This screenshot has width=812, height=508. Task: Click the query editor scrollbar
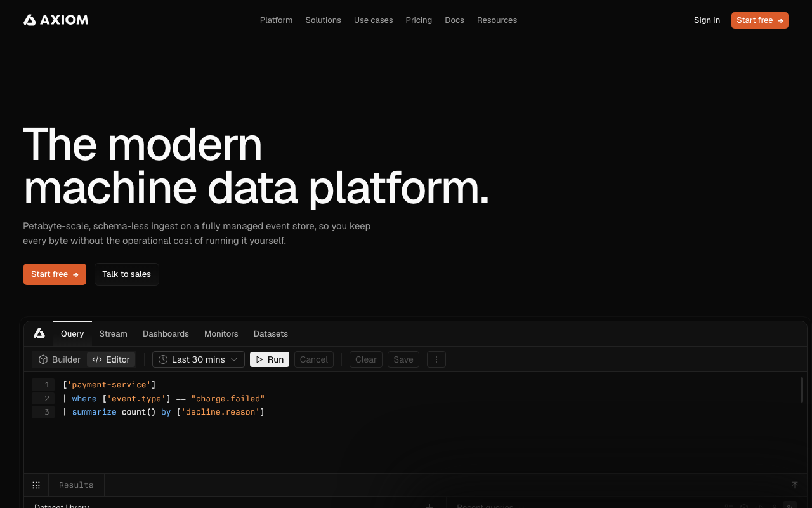(x=802, y=390)
